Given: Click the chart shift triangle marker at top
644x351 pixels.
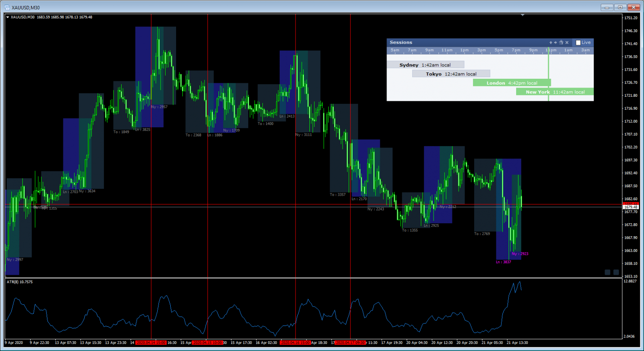Looking at the screenshot, I should [522, 15].
